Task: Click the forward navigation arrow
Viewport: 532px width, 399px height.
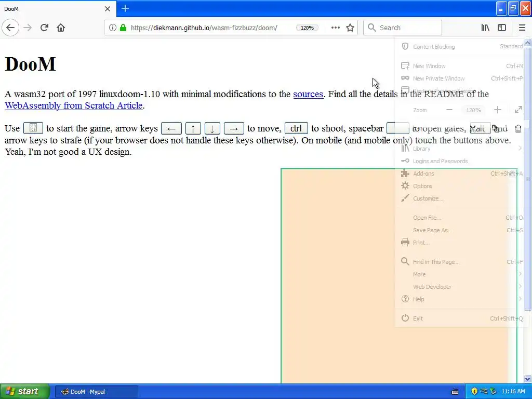Action: 28,28
